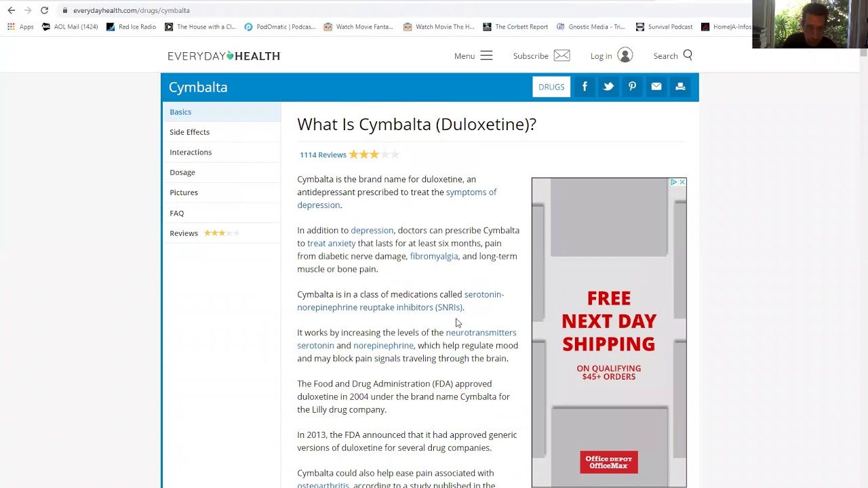Switch to the Dosage section
The image size is (868, 488).
pos(182,172)
